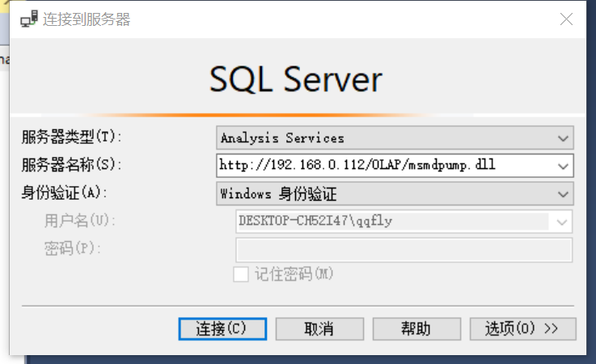The width and height of the screenshot is (596, 364).
Task: Click the 服务器名称(S) label
Action: [71, 165]
